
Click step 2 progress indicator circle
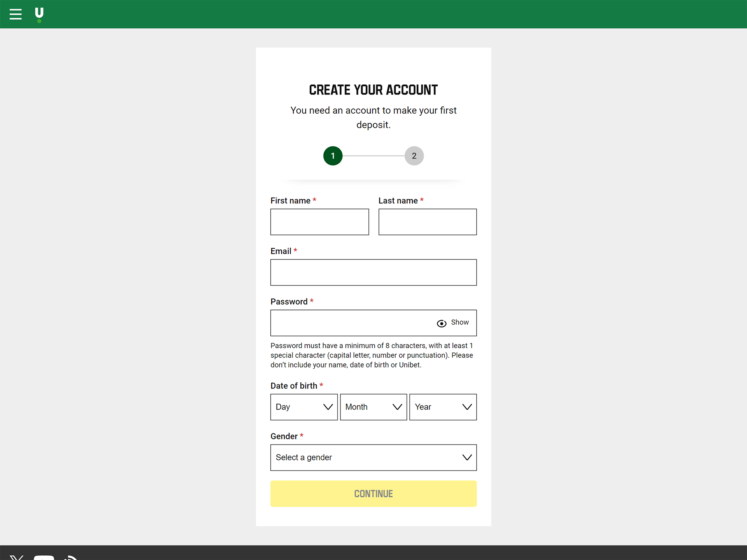(x=414, y=155)
